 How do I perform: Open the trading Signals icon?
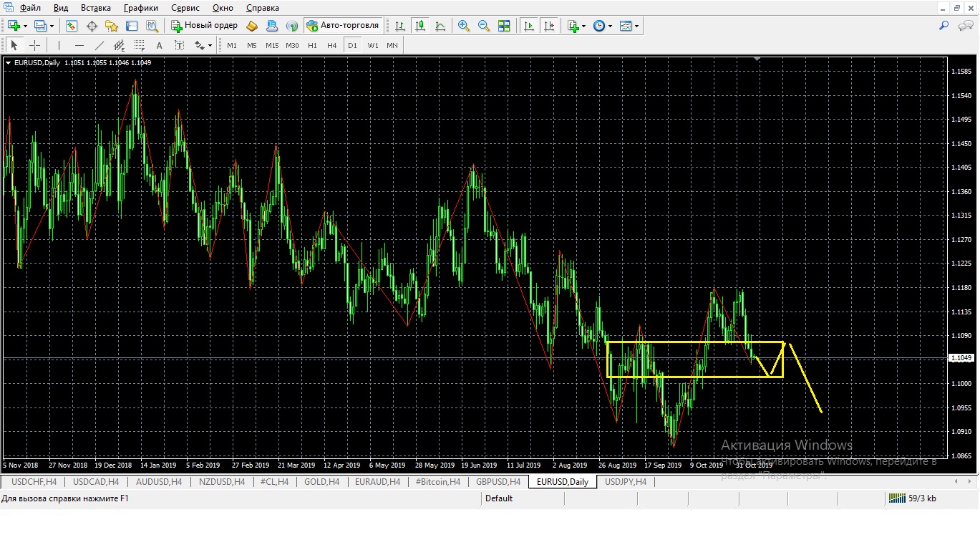click(292, 26)
